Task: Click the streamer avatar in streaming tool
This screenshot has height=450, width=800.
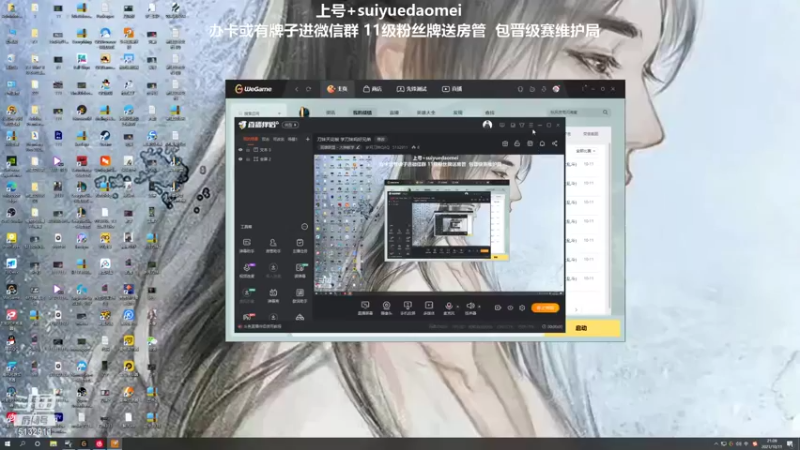Action: coord(487,125)
